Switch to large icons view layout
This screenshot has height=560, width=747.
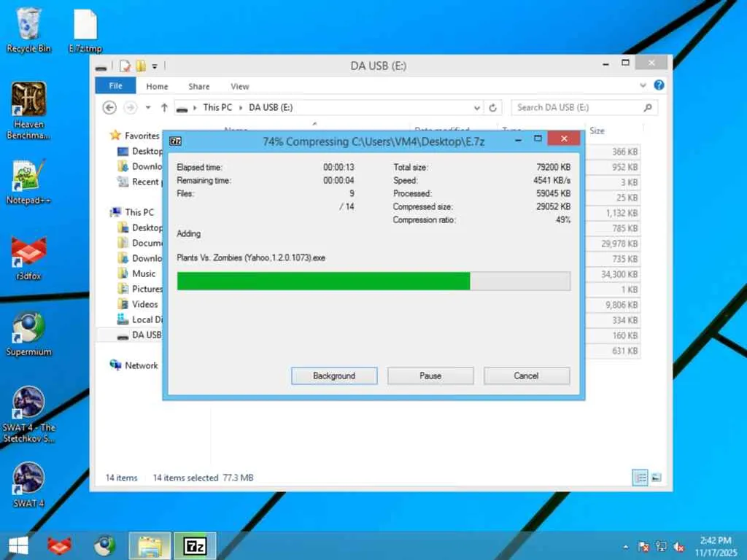coord(657,477)
